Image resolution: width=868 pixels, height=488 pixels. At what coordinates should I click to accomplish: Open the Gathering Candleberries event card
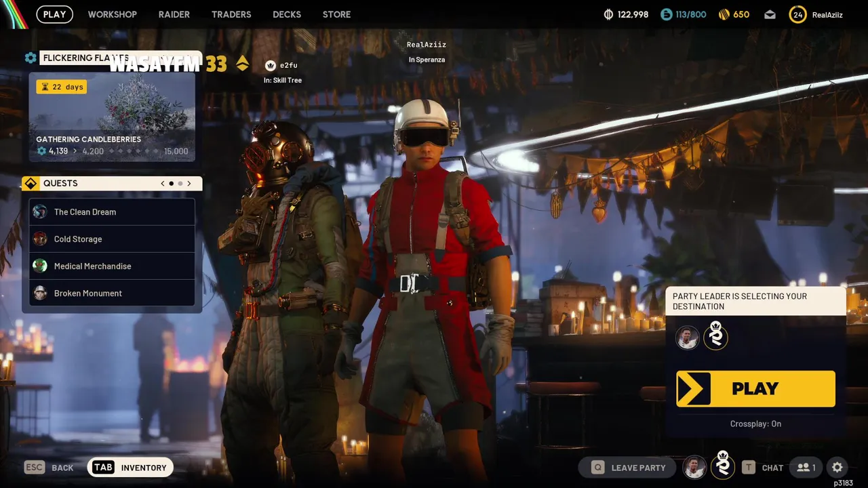112,117
